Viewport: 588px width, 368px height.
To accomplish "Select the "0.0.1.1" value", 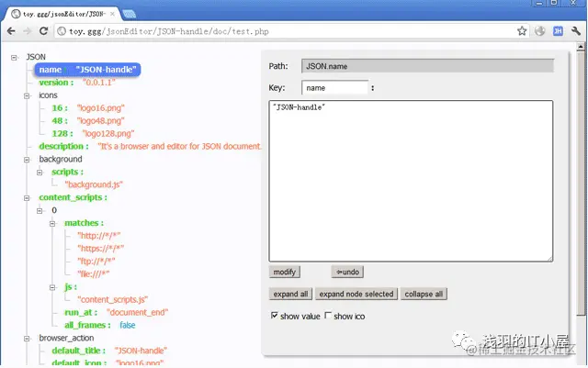I will (99, 83).
